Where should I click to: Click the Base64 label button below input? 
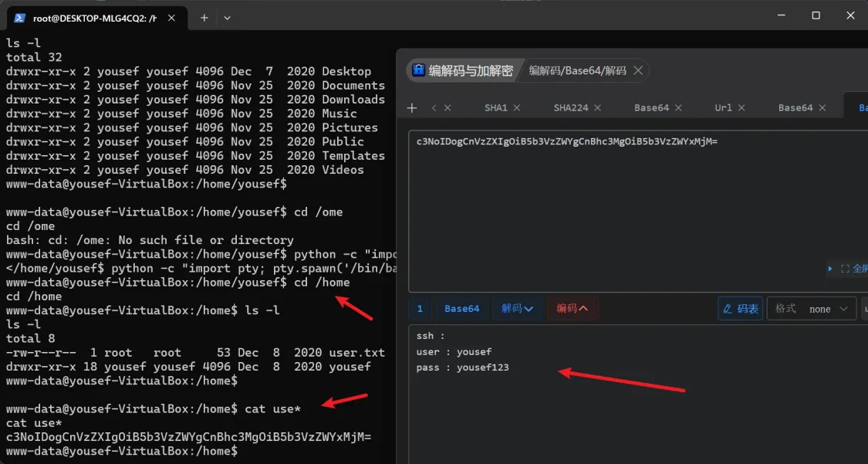coord(461,309)
